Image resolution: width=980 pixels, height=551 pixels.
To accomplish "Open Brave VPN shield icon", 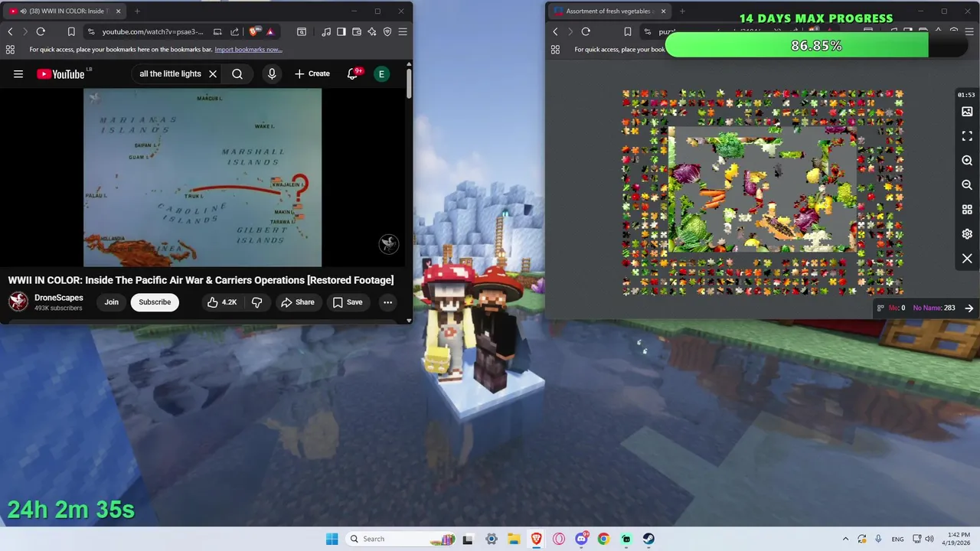I will pos(387,31).
